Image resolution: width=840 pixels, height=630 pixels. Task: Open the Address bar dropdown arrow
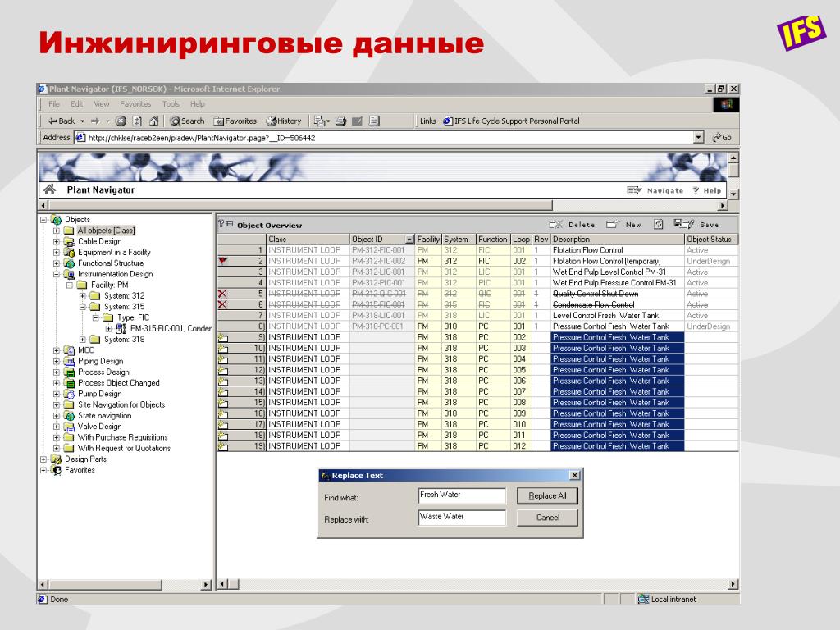tap(698, 138)
